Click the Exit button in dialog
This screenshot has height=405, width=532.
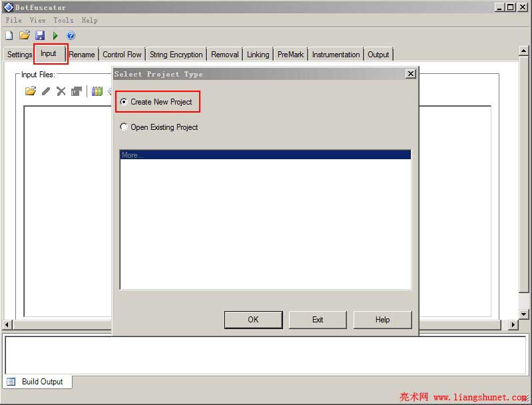[x=318, y=320]
